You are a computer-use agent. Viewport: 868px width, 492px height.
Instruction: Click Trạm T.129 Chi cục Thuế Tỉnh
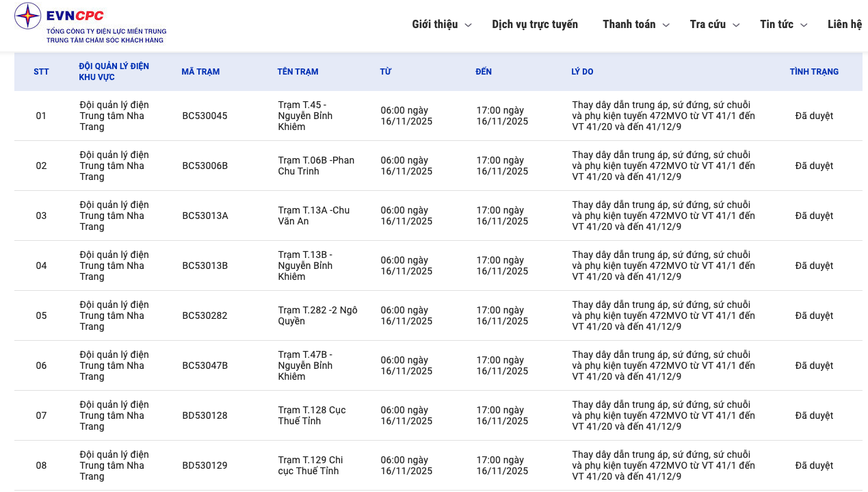pyautogui.click(x=311, y=465)
